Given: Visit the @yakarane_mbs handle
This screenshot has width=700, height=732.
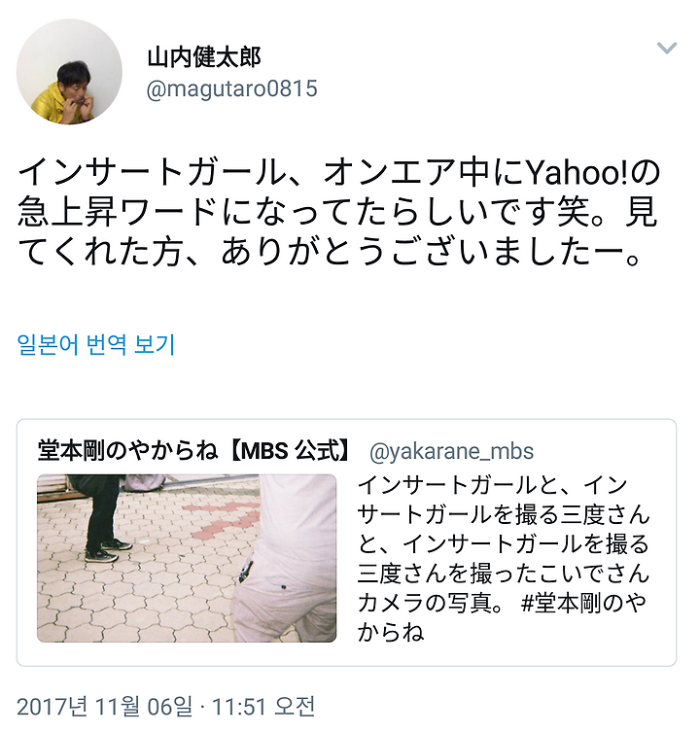Looking at the screenshot, I should coord(451,451).
